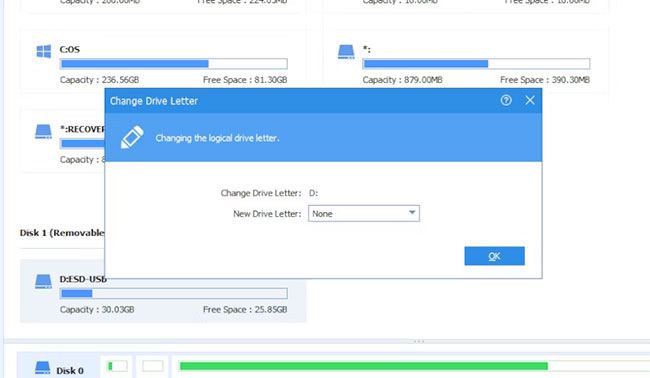The image size is (650, 378).
Task: Click the Disk 0 drive icon
Action: (43, 368)
